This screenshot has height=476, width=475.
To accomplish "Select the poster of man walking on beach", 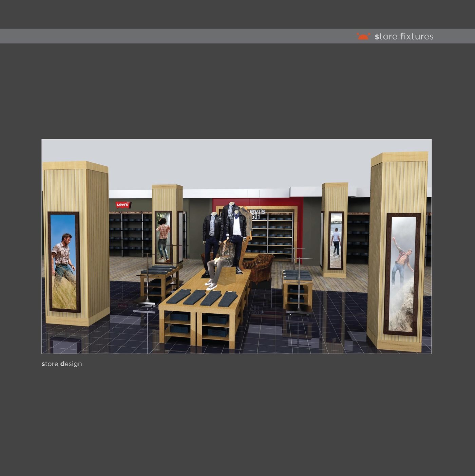I will pos(336,241).
